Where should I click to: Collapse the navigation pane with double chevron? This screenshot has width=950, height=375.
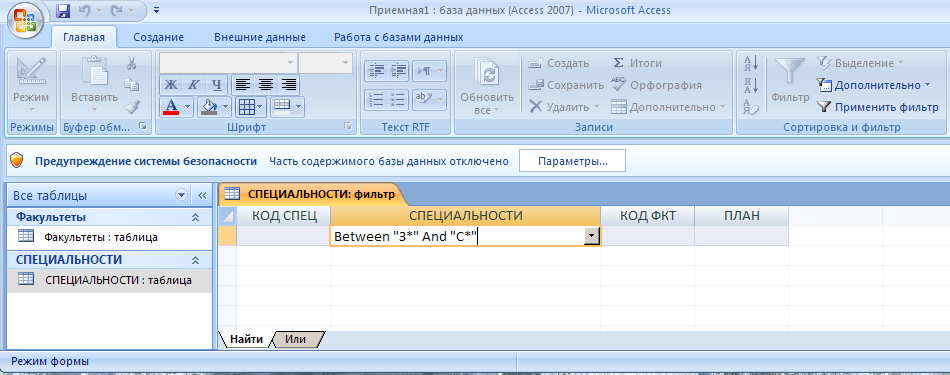(x=202, y=195)
